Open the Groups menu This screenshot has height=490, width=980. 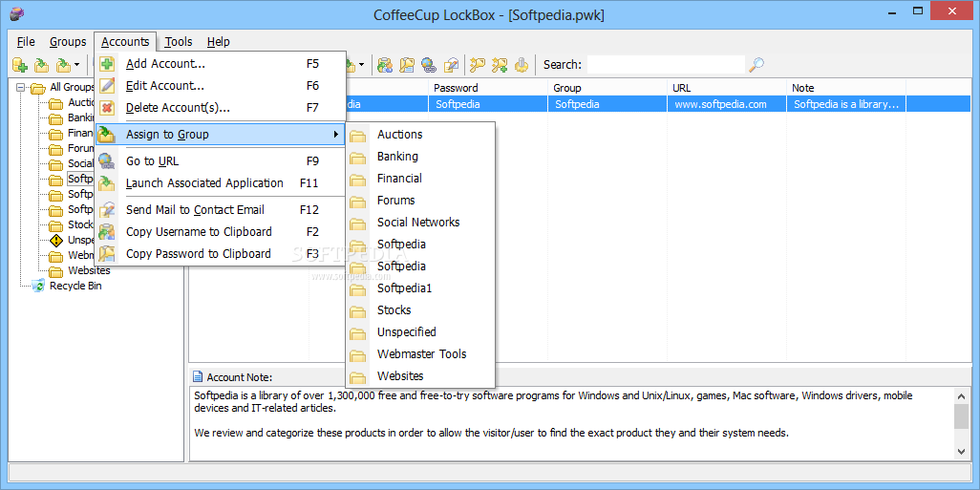pyautogui.click(x=68, y=42)
